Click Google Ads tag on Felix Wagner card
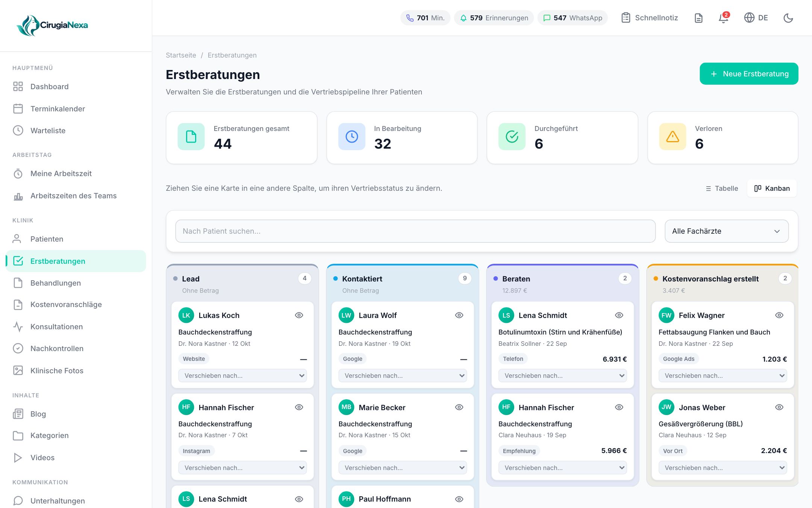Screen dimensions: 812x508 point(679,359)
